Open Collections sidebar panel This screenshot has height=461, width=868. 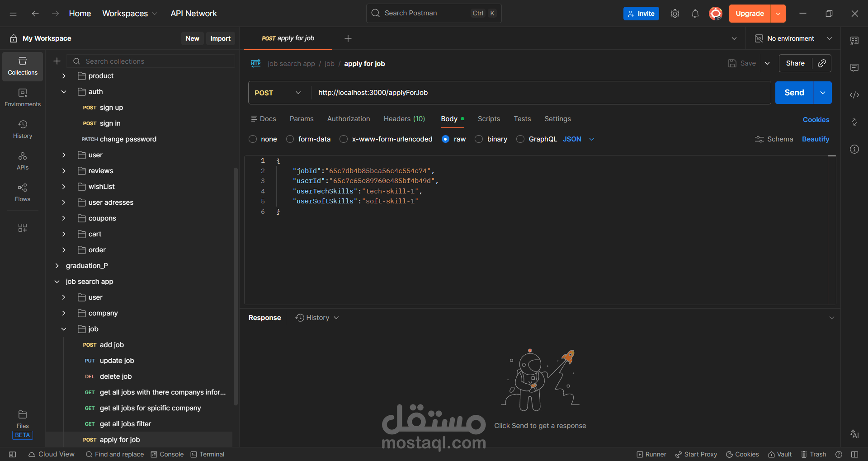(23, 66)
